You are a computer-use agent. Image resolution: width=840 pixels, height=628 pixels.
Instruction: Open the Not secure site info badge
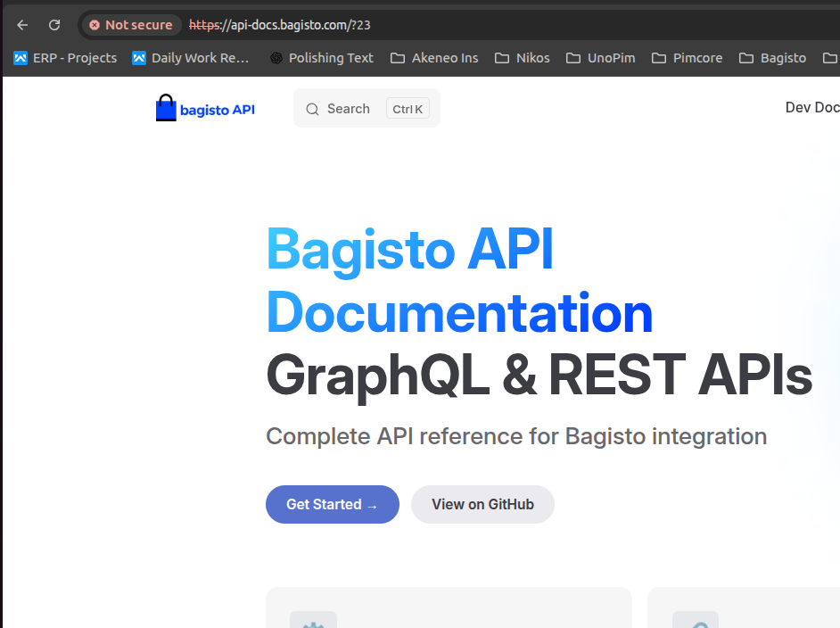130,25
